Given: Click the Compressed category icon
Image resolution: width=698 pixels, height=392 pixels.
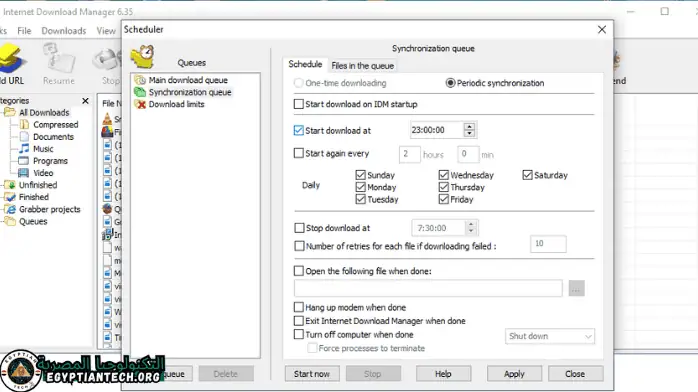Looking at the screenshot, I should click(x=24, y=125).
